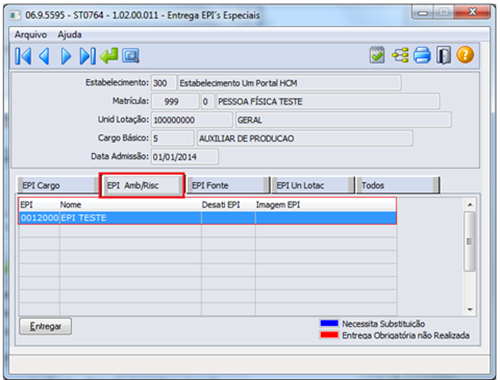
Task: Jump to last record icon
Action: click(x=88, y=56)
